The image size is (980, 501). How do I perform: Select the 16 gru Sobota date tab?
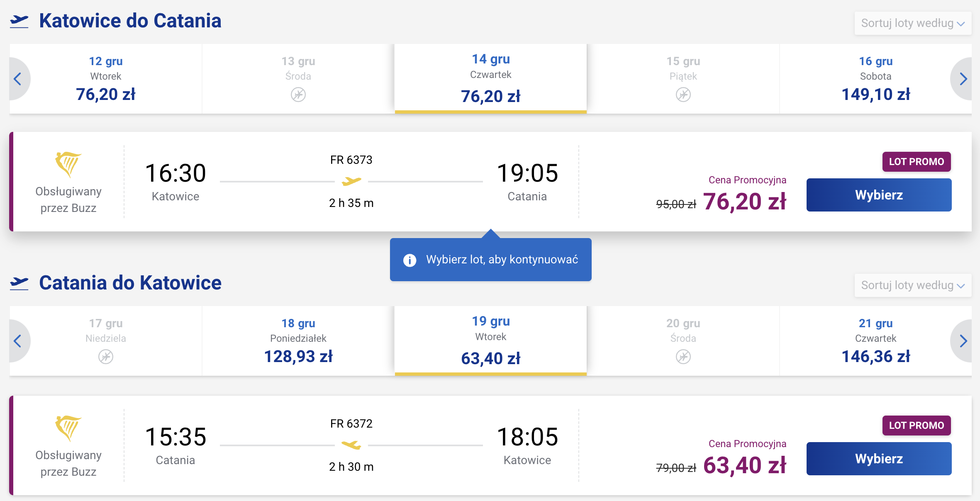click(875, 79)
